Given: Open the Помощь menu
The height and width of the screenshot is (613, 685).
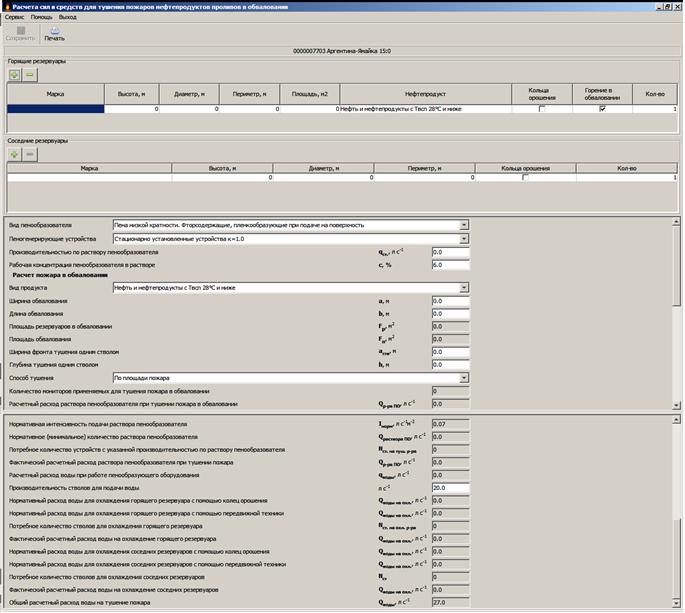Looking at the screenshot, I should (x=42, y=17).
